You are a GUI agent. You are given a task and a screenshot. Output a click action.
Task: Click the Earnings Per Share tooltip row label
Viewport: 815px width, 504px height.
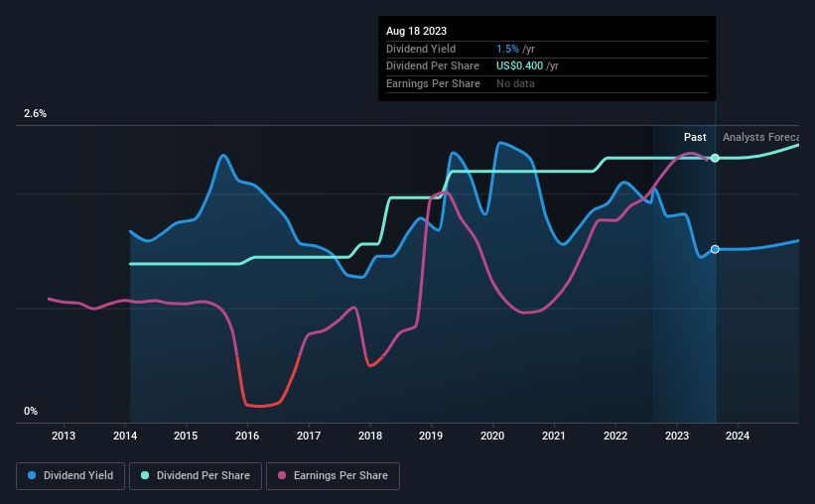433,83
